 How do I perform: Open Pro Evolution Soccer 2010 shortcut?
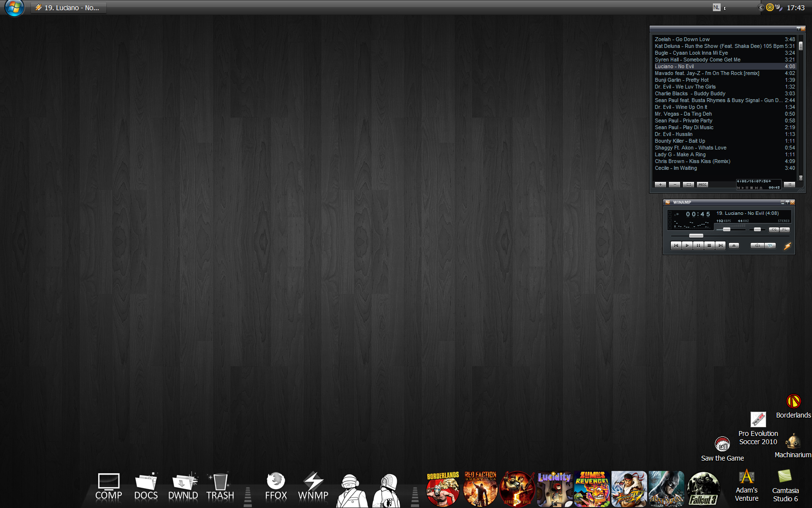[x=758, y=429]
